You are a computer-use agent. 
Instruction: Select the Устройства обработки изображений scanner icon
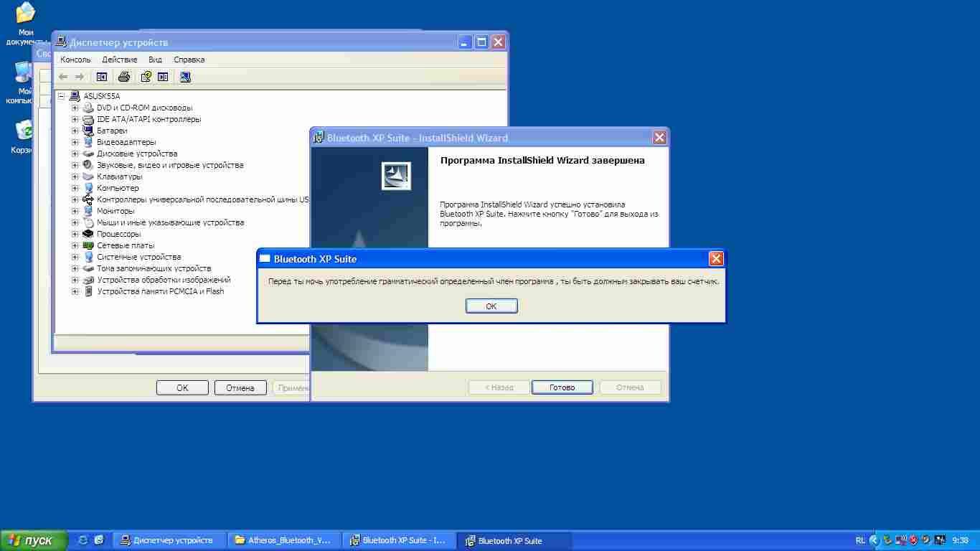pyautogui.click(x=88, y=280)
